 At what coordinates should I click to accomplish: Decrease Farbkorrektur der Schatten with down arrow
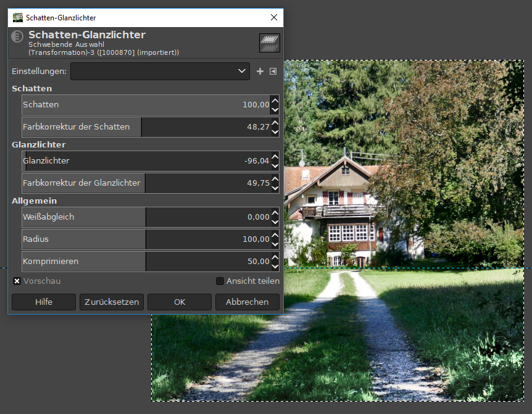pyautogui.click(x=275, y=131)
